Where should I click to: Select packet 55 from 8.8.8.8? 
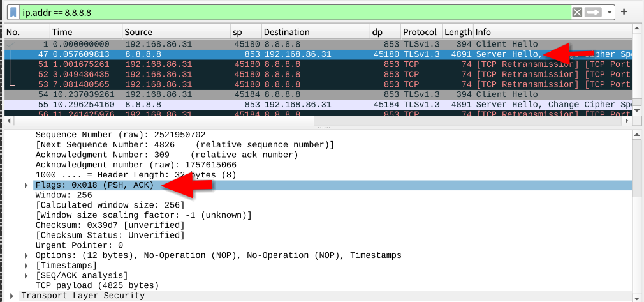tap(318, 105)
